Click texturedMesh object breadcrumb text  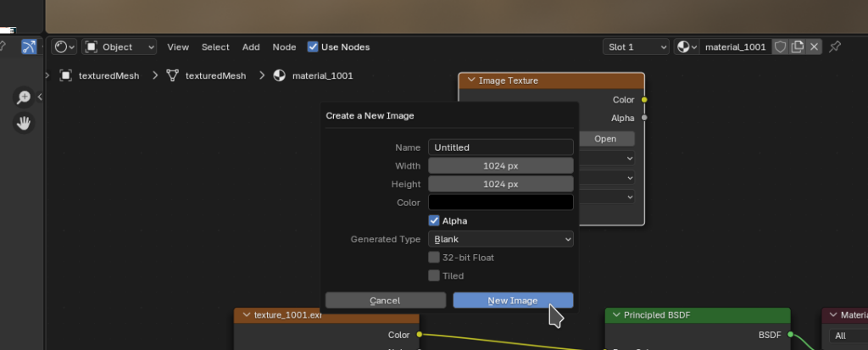[x=109, y=76]
